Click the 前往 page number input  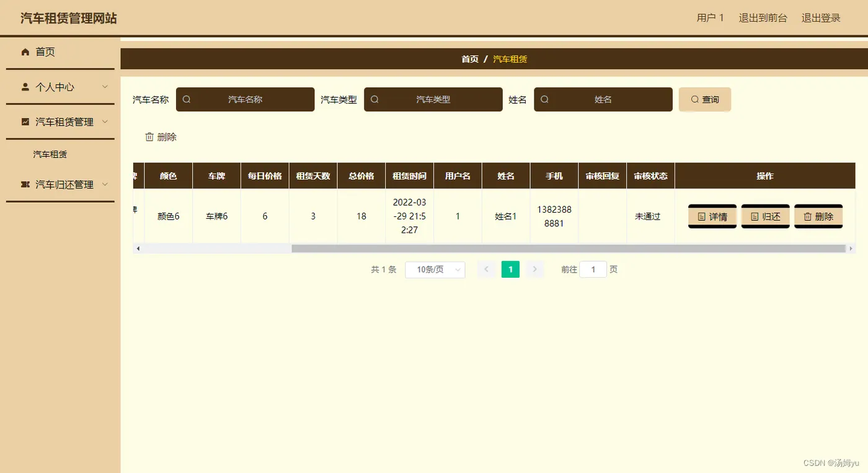tap(593, 270)
